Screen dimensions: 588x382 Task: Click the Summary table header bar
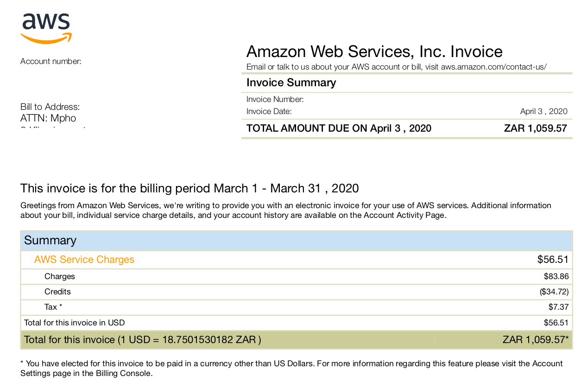(297, 241)
